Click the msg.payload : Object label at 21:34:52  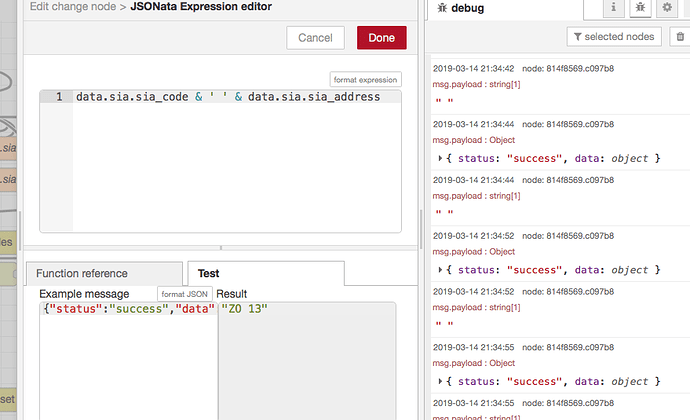(473, 251)
